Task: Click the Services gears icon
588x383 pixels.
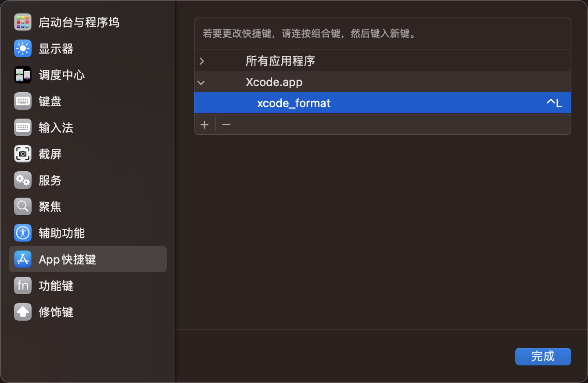Action: (x=22, y=181)
